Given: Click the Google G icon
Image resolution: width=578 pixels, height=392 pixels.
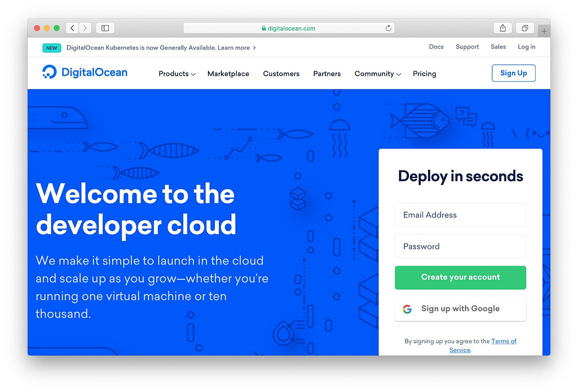Looking at the screenshot, I should [x=407, y=309].
